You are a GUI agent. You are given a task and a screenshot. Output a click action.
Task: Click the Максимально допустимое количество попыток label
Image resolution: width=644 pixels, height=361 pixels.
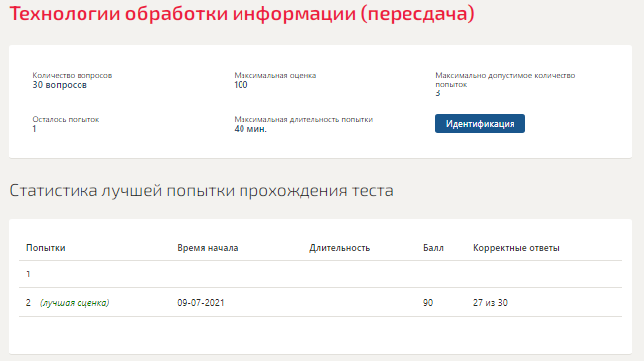click(x=505, y=80)
